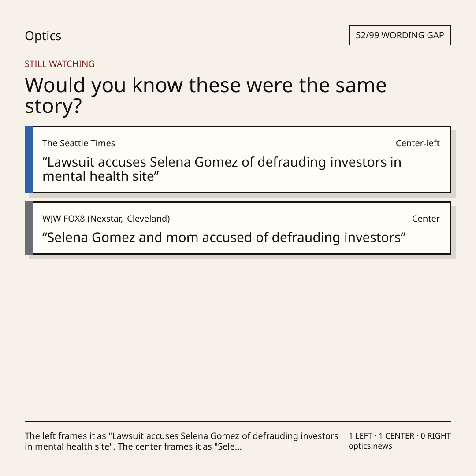Click the Center-left bias label

[x=417, y=143]
